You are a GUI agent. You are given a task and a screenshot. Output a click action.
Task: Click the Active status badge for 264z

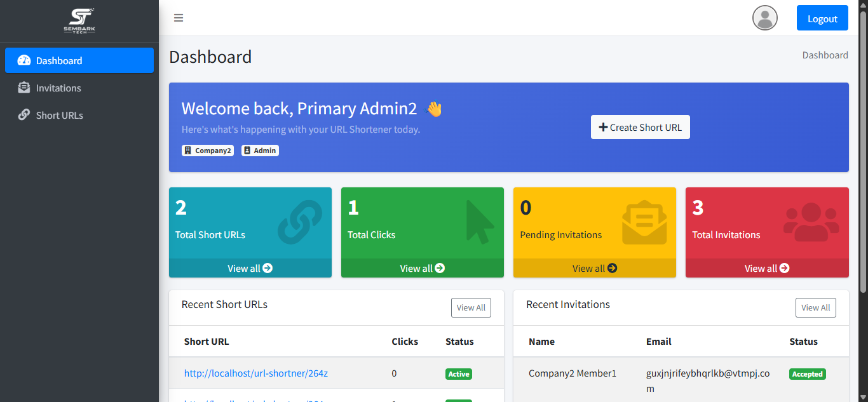pos(459,374)
